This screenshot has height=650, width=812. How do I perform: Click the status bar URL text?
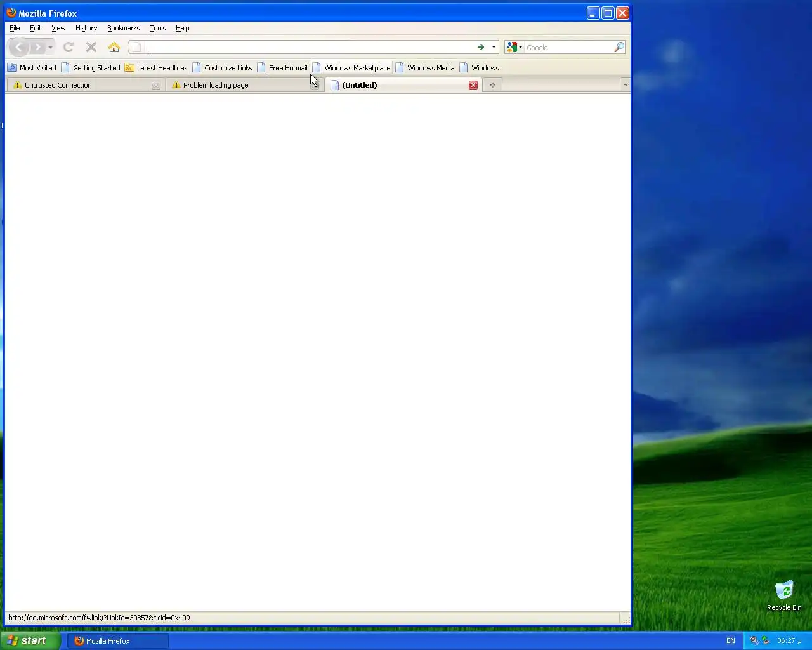point(99,618)
